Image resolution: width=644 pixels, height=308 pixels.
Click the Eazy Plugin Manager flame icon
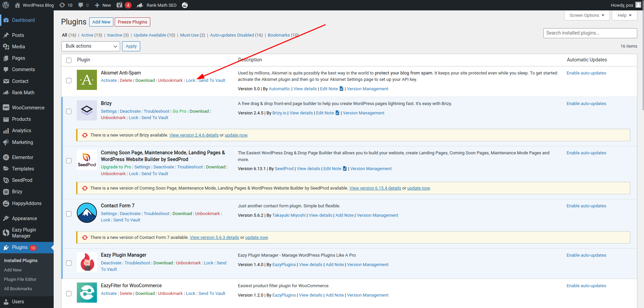coord(87,262)
